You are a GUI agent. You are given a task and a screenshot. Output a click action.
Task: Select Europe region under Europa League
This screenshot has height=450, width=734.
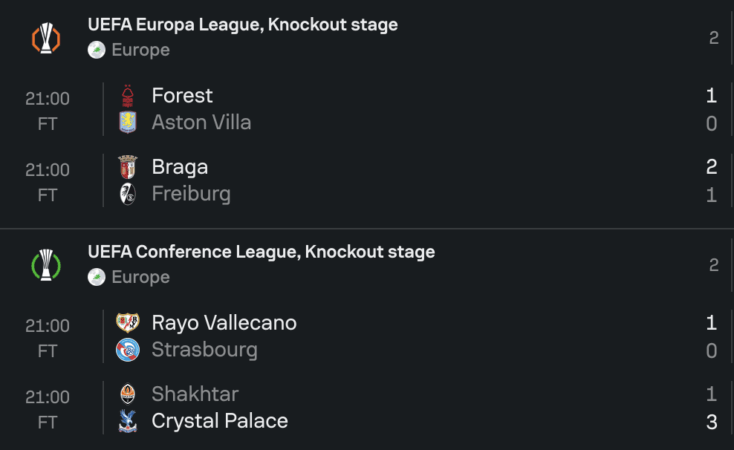click(x=140, y=50)
